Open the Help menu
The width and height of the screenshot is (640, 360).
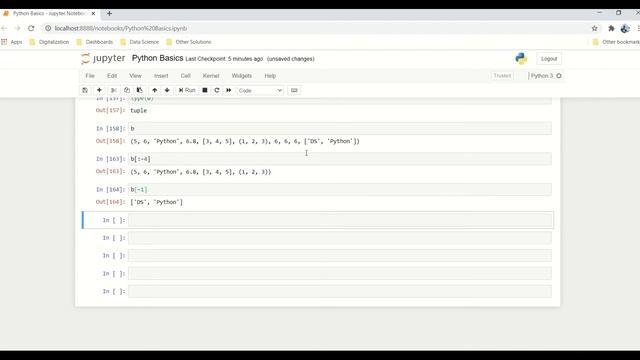coord(270,76)
